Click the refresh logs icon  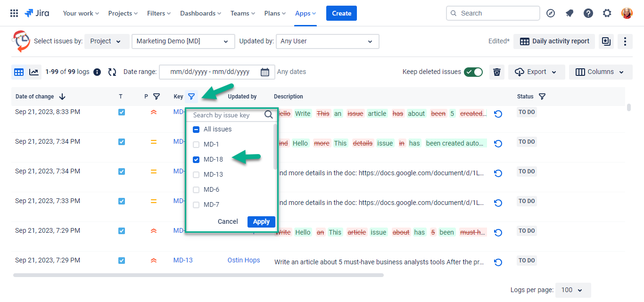click(112, 72)
